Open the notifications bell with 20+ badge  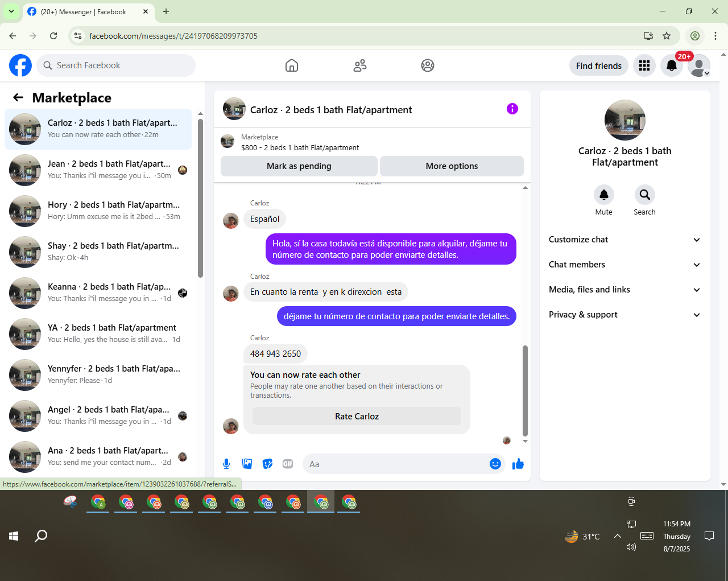[672, 66]
